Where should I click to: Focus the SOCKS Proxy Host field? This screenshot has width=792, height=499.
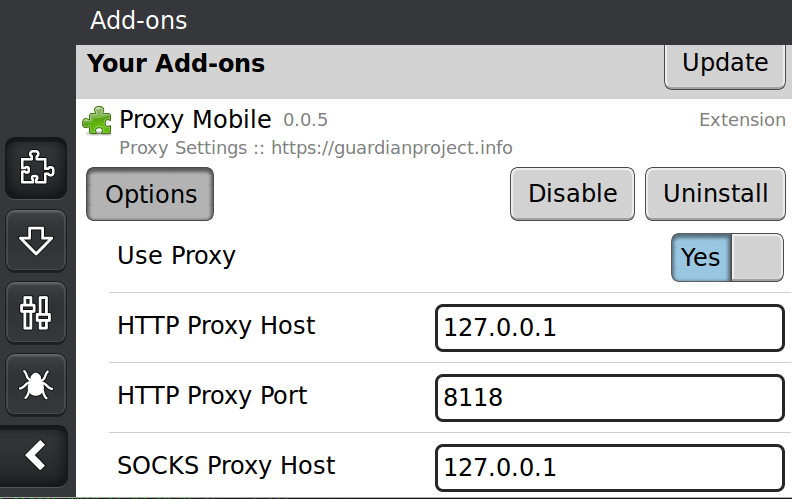[x=610, y=468]
